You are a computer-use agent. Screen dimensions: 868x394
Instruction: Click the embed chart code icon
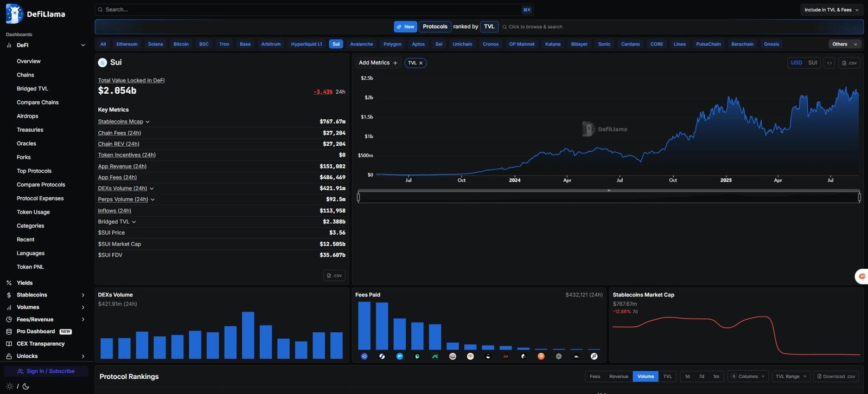click(x=829, y=63)
